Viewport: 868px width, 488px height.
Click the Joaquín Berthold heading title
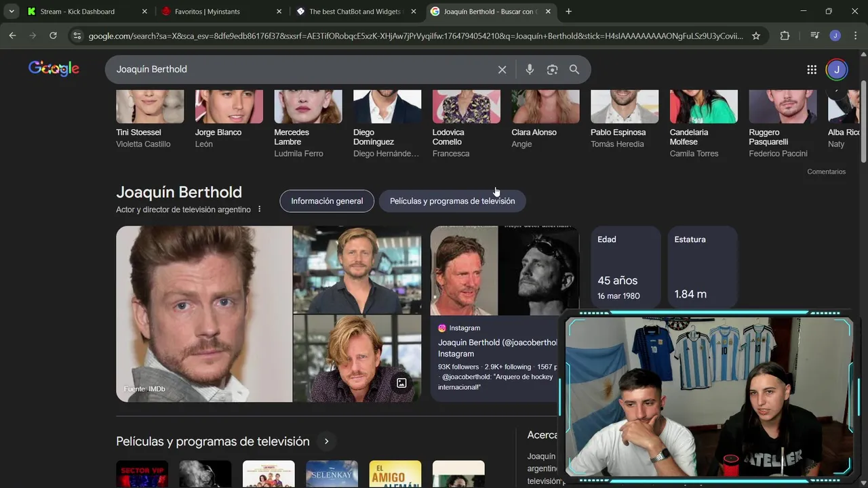[x=179, y=192]
